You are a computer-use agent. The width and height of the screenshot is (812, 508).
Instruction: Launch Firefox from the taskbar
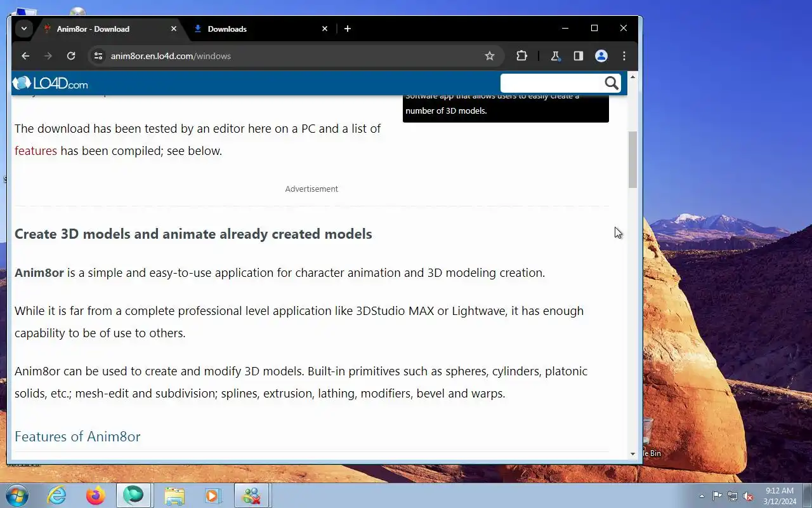point(96,495)
